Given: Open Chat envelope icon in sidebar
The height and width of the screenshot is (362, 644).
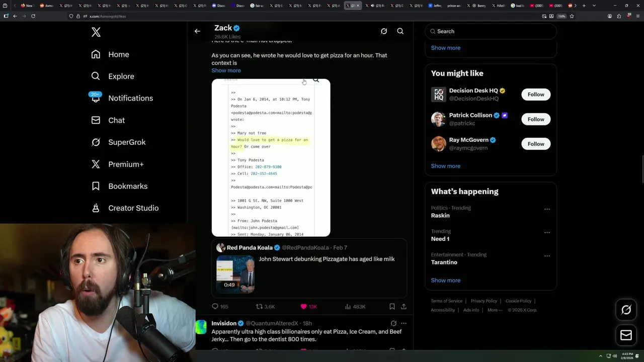Looking at the screenshot, I should 96,120.
